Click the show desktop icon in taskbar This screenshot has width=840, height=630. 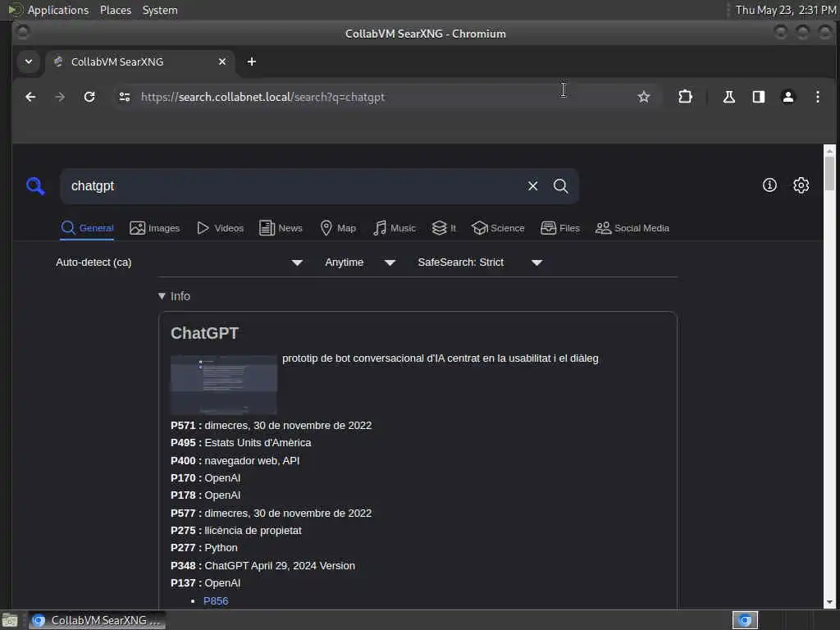10,620
